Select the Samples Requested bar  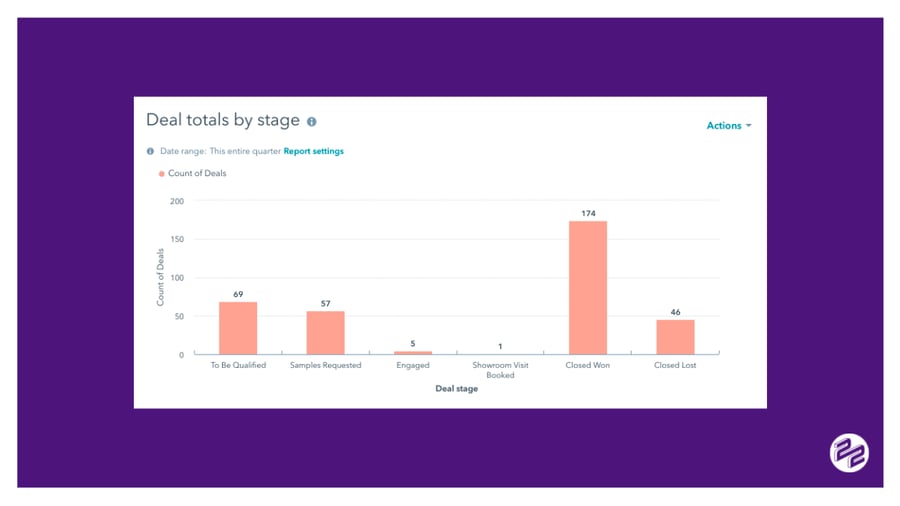[325, 333]
